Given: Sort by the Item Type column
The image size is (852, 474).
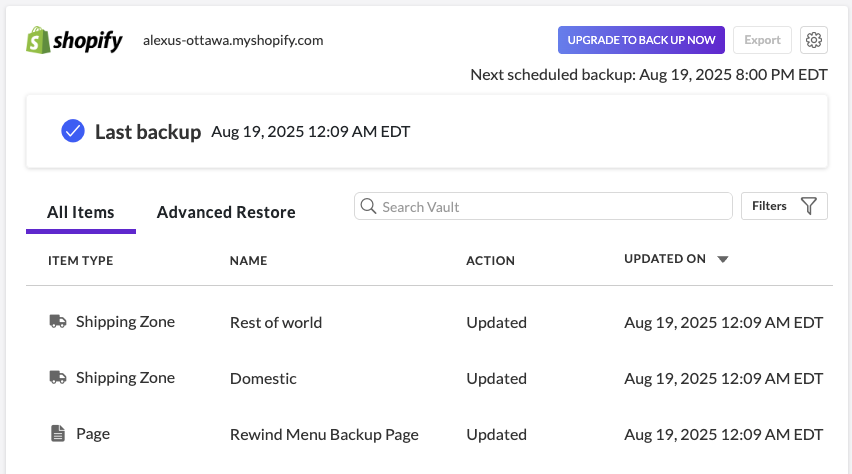Looking at the screenshot, I should click(80, 261).
